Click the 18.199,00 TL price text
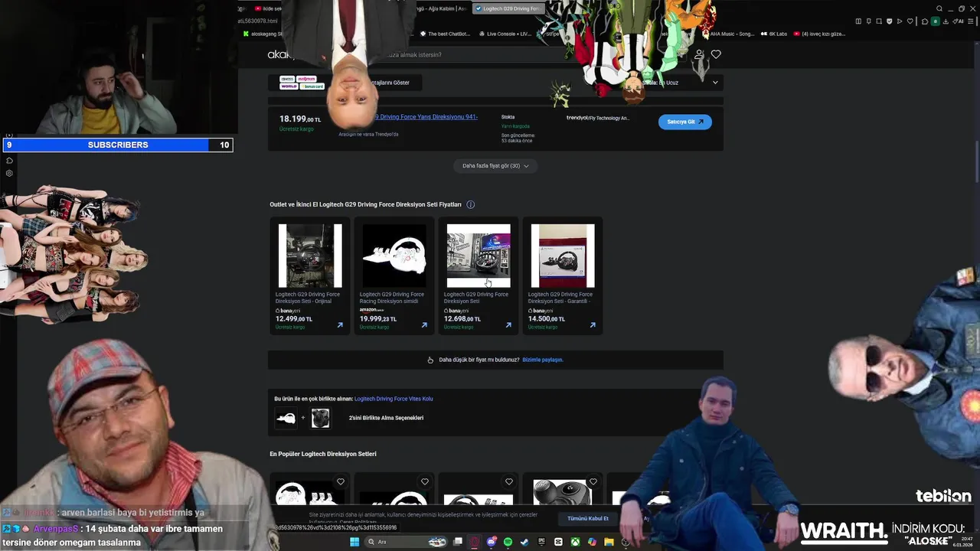The height and width of the screenshot is (551, 980). 300,119
